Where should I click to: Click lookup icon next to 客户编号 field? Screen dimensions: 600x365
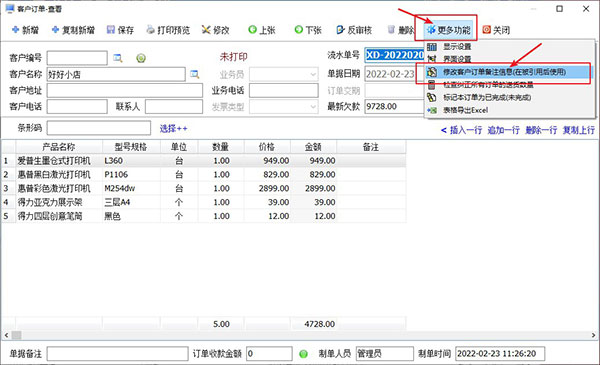[118, 58]
